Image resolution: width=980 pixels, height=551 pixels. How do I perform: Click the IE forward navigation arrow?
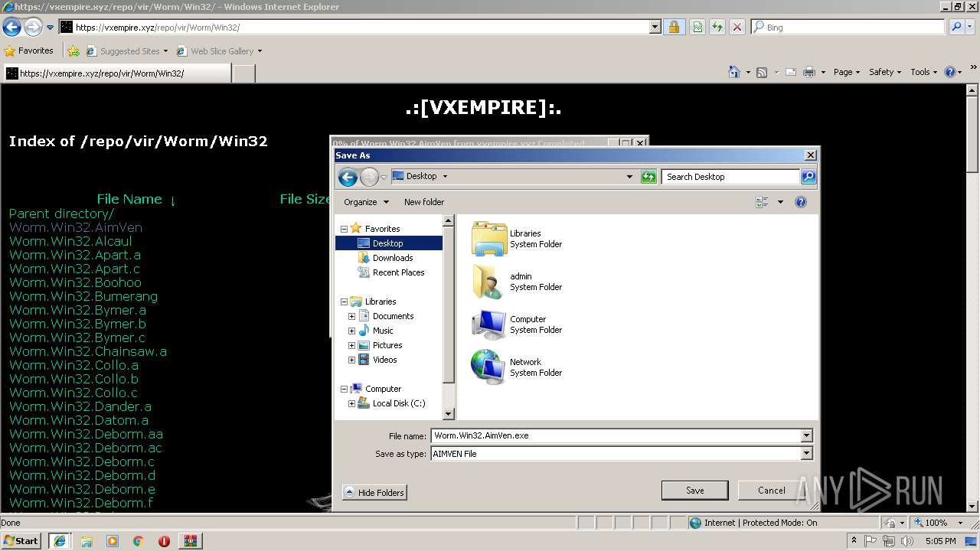[33, 27]
